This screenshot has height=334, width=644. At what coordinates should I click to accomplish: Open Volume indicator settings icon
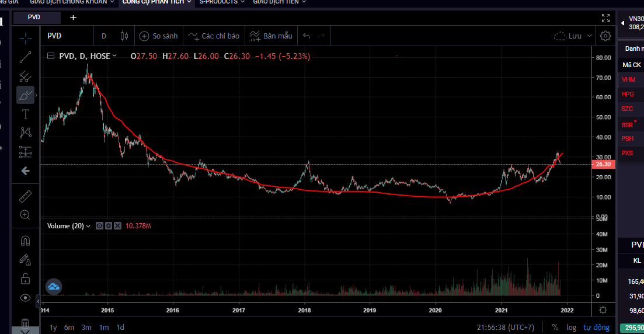point(109,225)
